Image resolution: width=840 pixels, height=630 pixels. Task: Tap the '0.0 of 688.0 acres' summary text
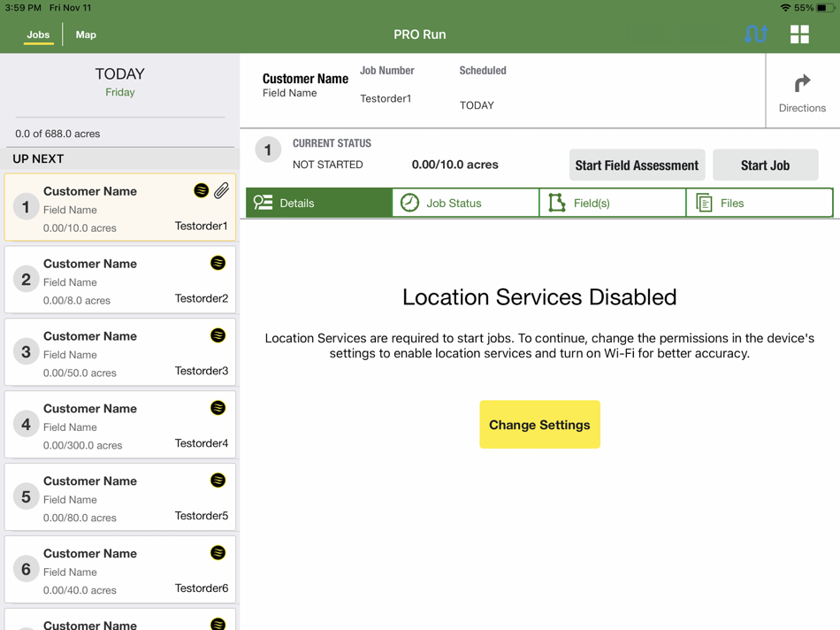pos(57,134)
